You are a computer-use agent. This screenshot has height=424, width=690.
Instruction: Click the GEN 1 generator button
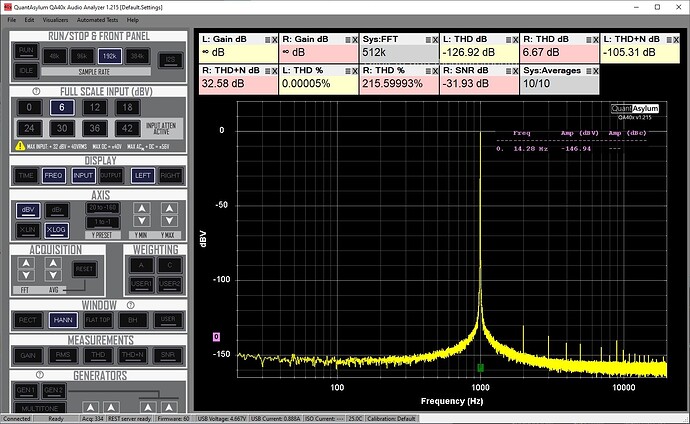point(26,390)
